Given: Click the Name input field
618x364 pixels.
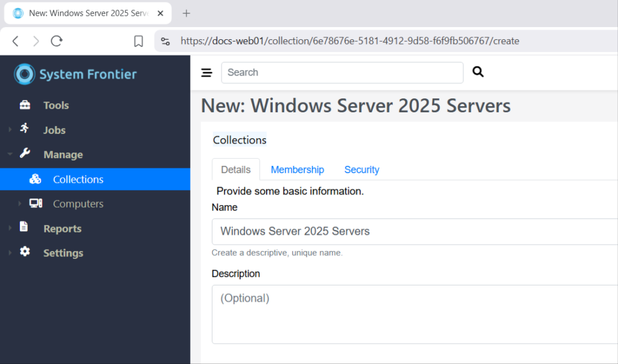Looking at the screenshot, I should pyautogui.click(x=414, y=231).
